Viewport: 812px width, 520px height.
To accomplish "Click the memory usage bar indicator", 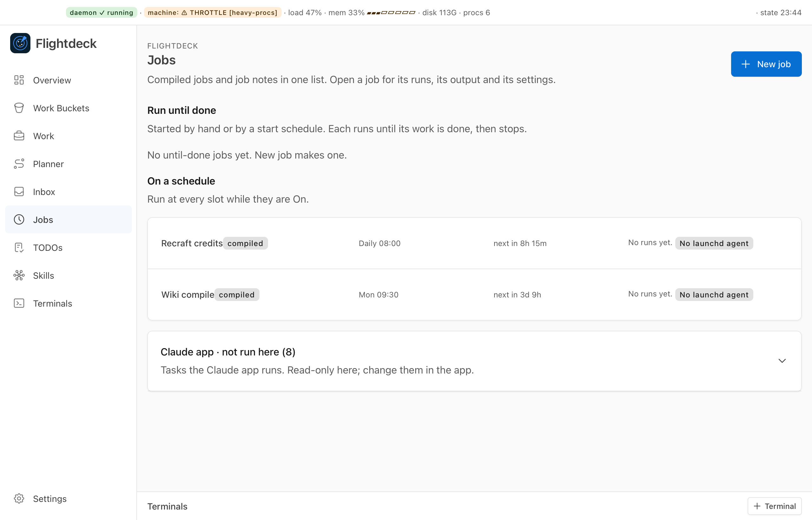I will (391, 13).
